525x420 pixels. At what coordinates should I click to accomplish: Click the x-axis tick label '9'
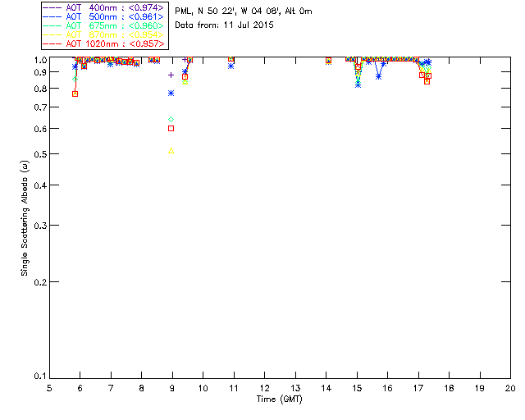click(x=172, y=388)
